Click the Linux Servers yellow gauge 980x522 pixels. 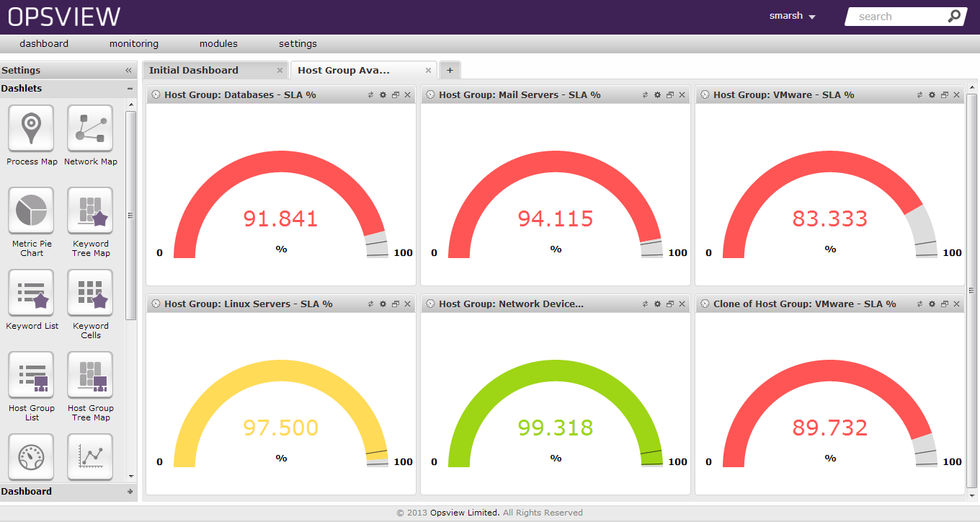[281, 371]
